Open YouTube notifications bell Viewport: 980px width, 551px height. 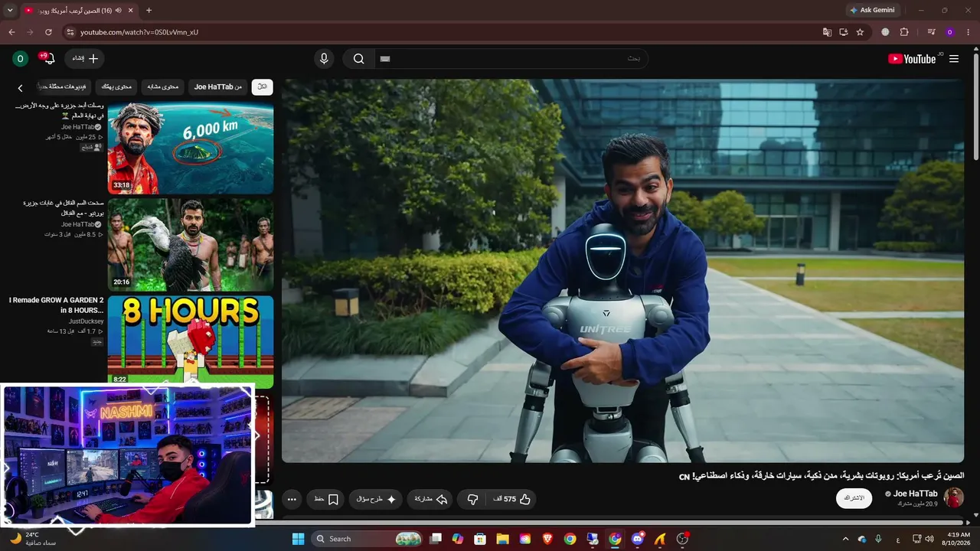coord(49,59)
